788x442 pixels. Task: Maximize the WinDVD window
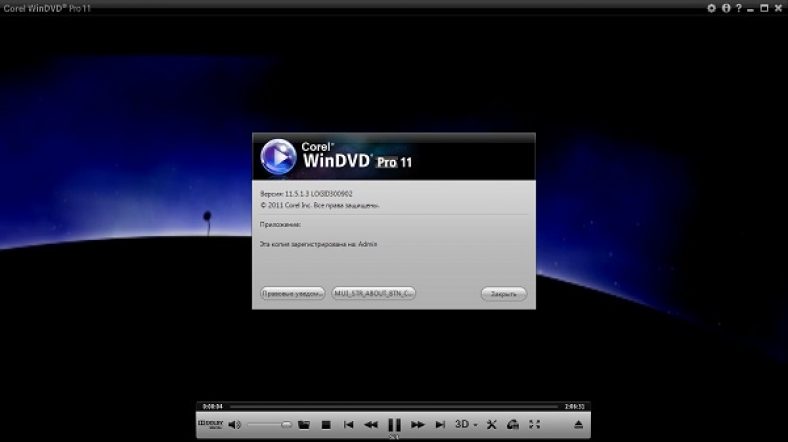pos(764,8)
